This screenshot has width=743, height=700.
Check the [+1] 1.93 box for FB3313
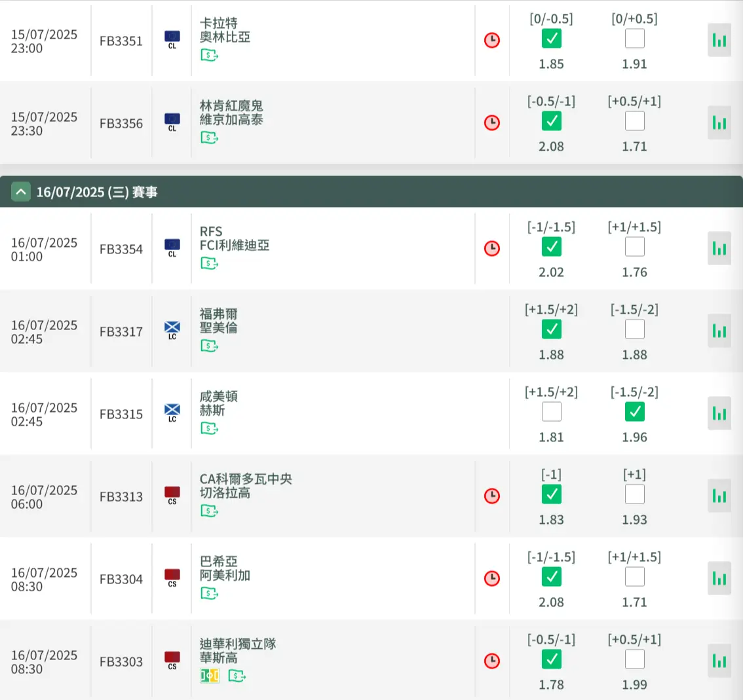634,494
